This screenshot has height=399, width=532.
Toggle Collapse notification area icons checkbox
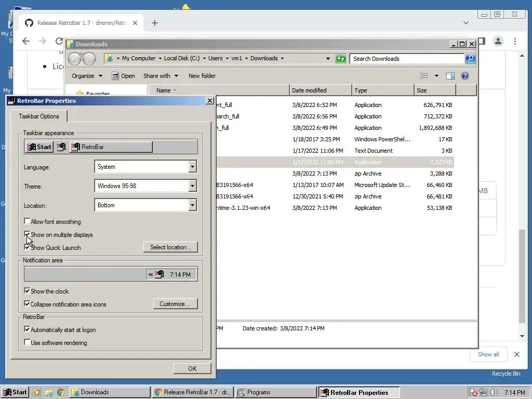(27, 303)
